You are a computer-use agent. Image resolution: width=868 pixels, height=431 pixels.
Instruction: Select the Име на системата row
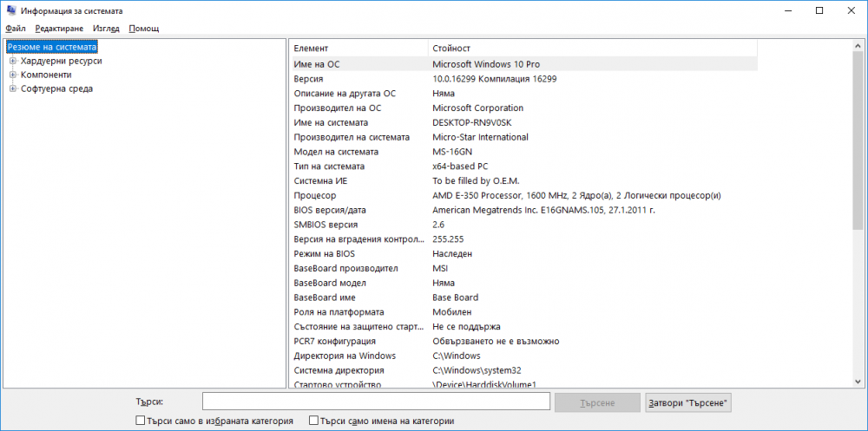[523, 122]
